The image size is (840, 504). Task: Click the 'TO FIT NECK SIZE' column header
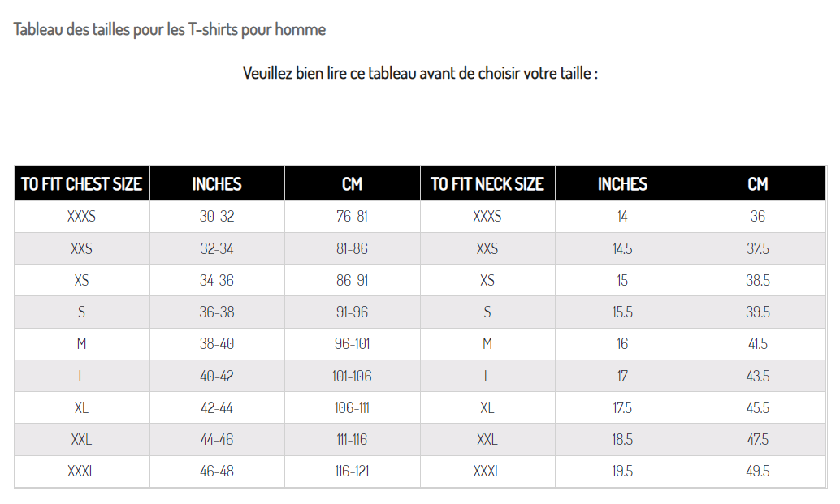487,184
